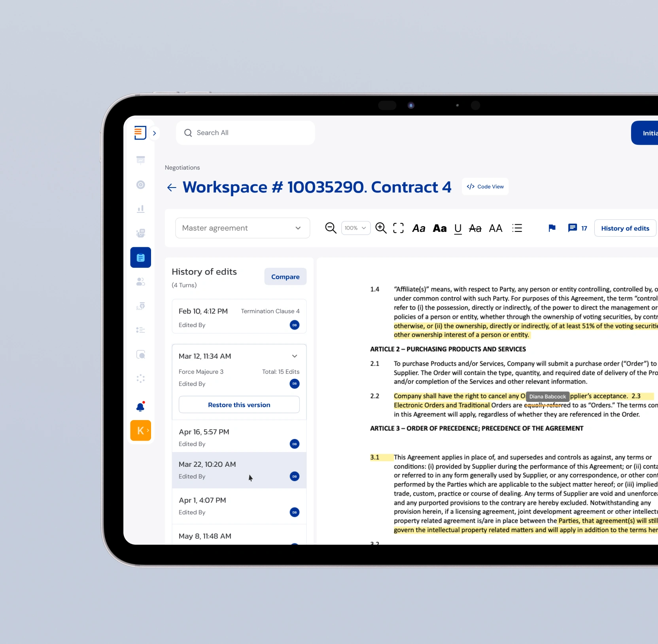The image size is (658, 644).
Task: Open the dotted circle sidebar icon
Action: pos(140,379)
